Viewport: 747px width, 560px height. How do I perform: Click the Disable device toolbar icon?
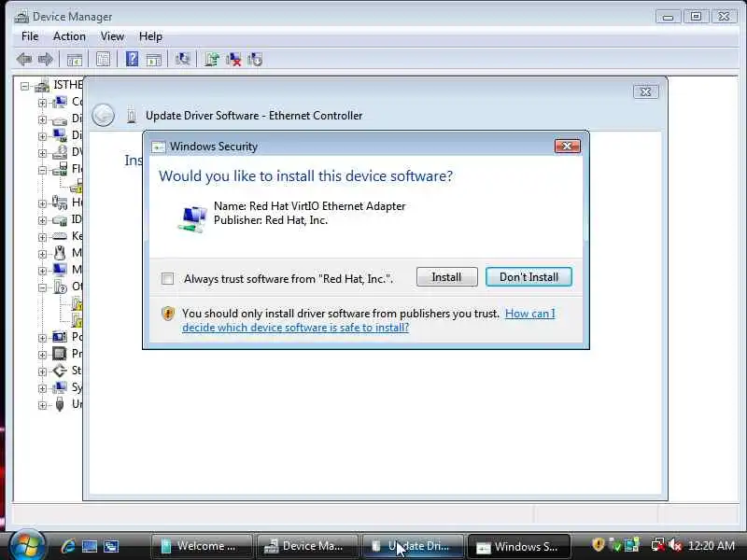[x=255, y=60]
